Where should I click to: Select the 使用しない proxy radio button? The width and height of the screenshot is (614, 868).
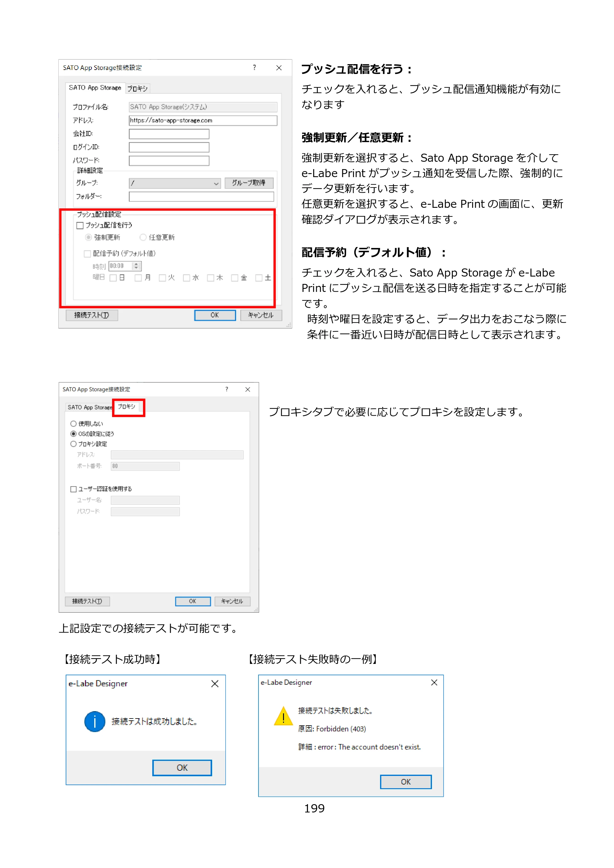[x=73, y=424]
